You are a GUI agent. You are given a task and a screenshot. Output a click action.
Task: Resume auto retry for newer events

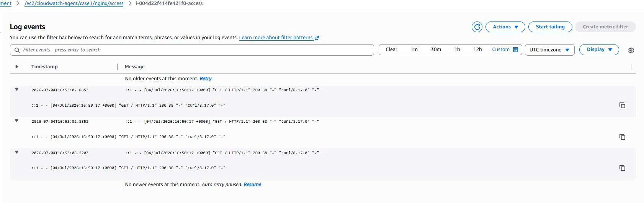click(252, 185)
